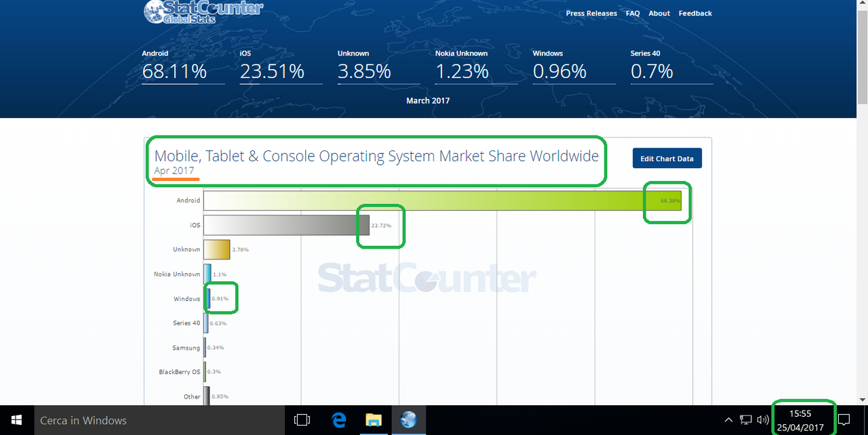Select the globe browser taskbar icon
The height and width of the screenshot is (435, 868).
408,420
